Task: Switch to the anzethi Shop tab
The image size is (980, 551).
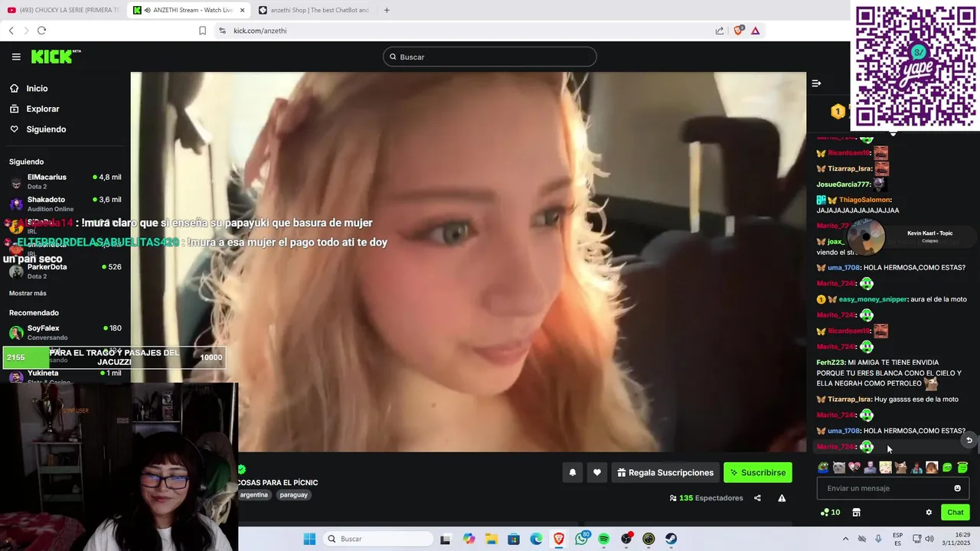Action: point(314,10)
